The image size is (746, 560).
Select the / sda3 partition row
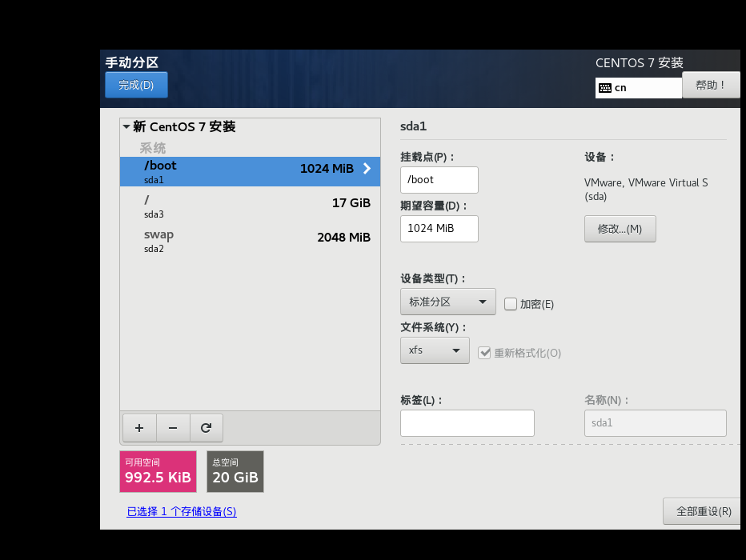pos(251,206)
